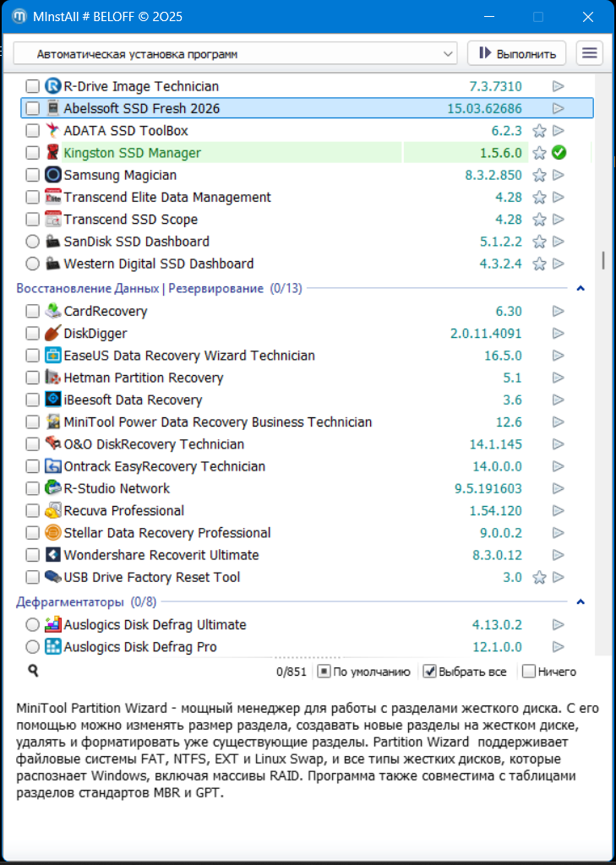Click the star icon for USB Drive Factory Reset Tool

[x=539, y=578]
